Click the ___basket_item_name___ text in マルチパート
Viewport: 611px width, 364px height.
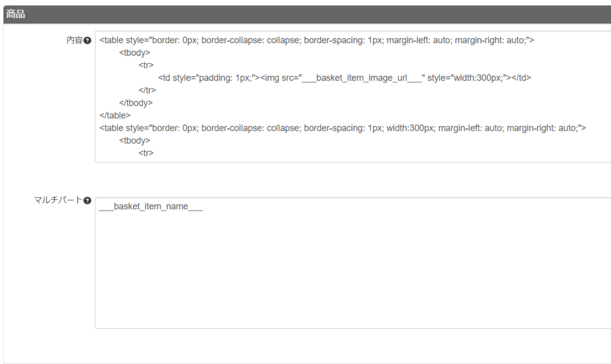pyautogui.click(x=151, y=206)
